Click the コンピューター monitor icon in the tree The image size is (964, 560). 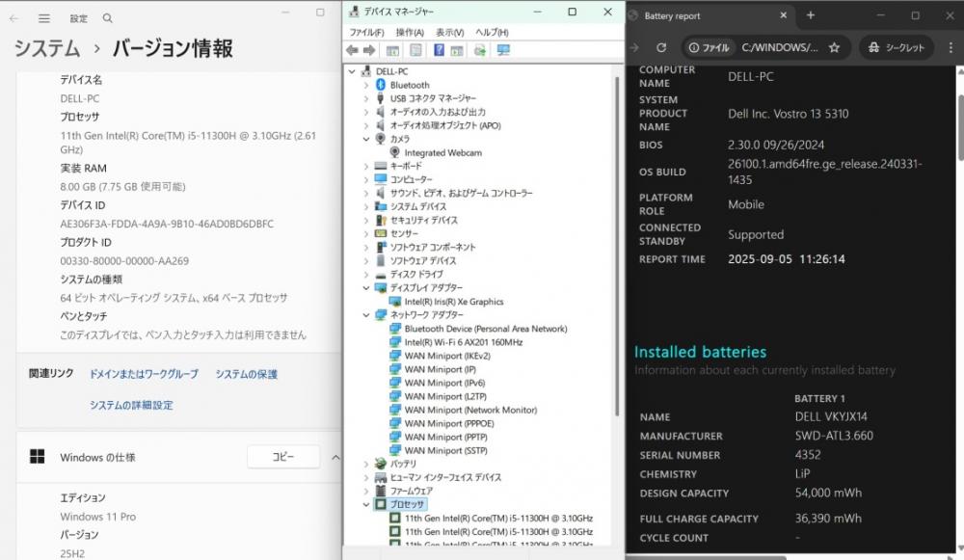point(381,179)
